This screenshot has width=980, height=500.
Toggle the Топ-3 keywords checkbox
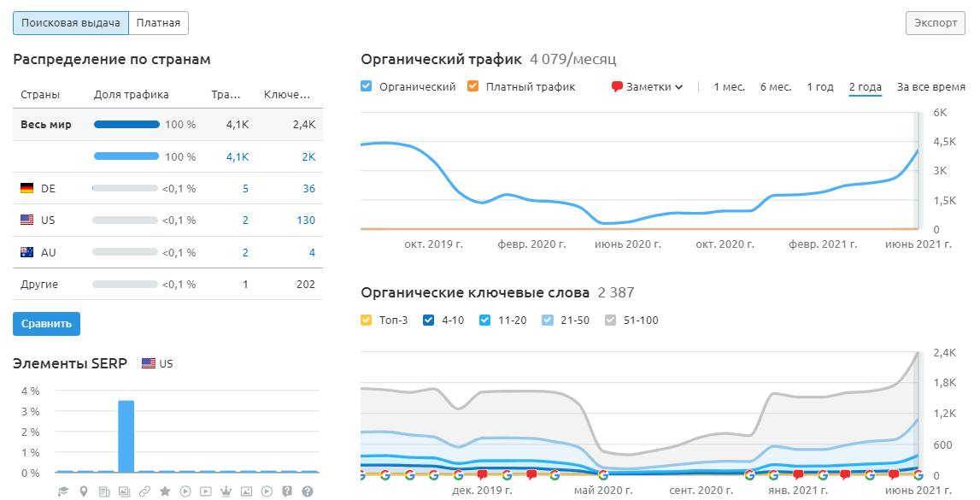pos(367,321)
